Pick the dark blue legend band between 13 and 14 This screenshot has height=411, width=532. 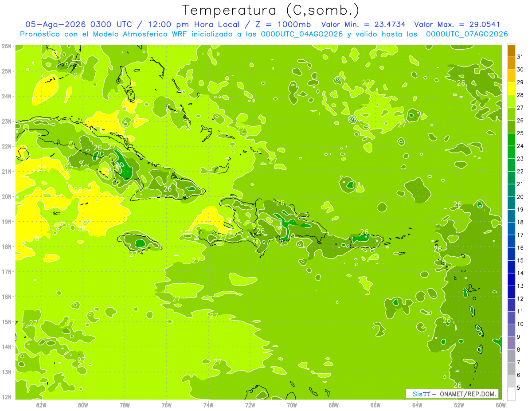click(511, 279)
